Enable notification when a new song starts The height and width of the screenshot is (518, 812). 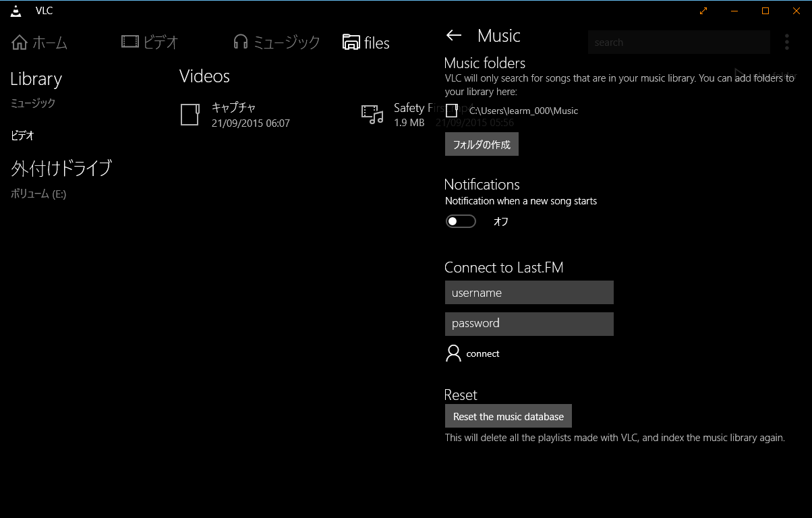click(461, 221)
